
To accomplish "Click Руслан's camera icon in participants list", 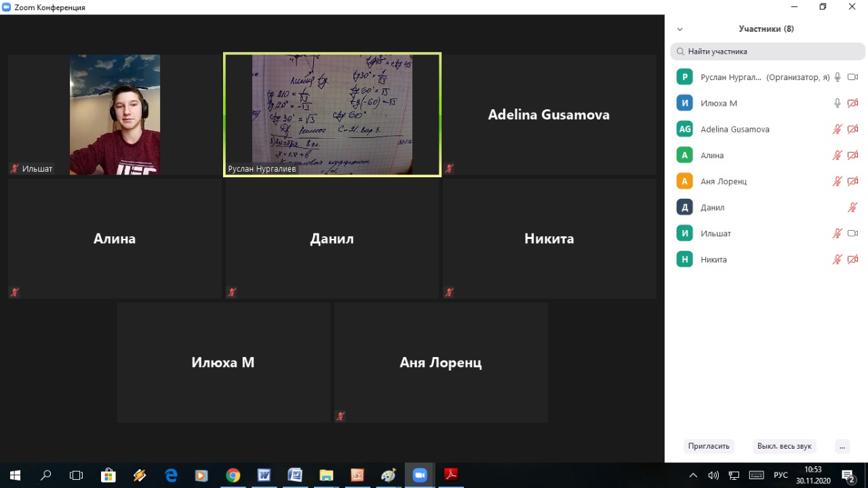I will pos(853,77).
